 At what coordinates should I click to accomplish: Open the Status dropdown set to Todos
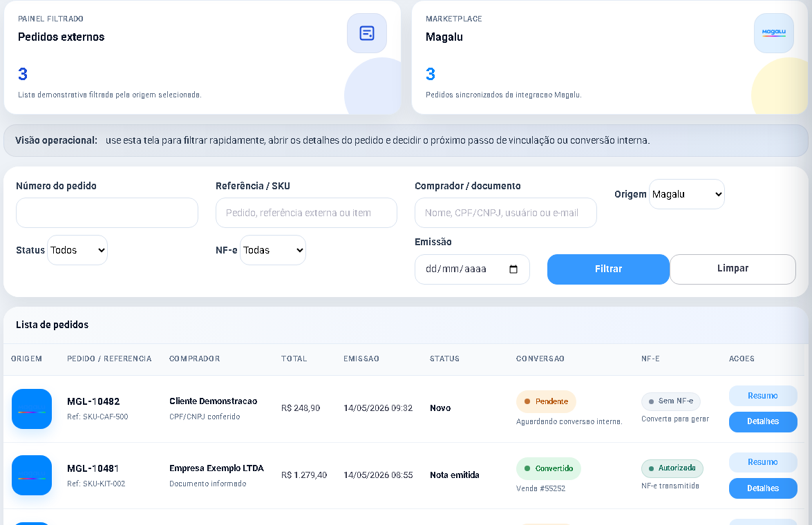[x=77, y=250]
